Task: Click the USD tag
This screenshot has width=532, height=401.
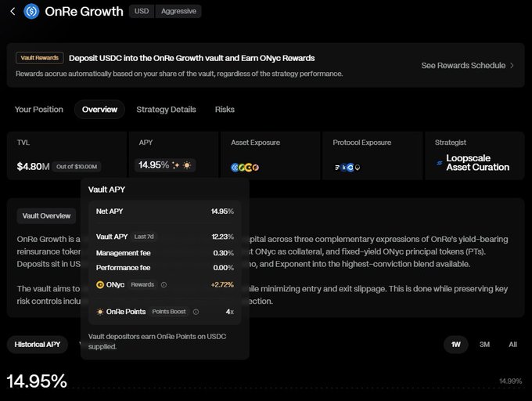Action: tap(142, 11)
